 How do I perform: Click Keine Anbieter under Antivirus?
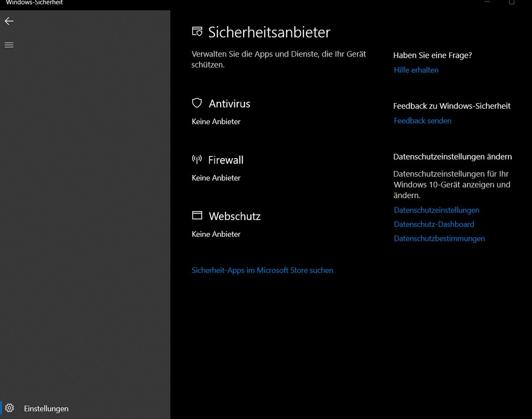216,122
